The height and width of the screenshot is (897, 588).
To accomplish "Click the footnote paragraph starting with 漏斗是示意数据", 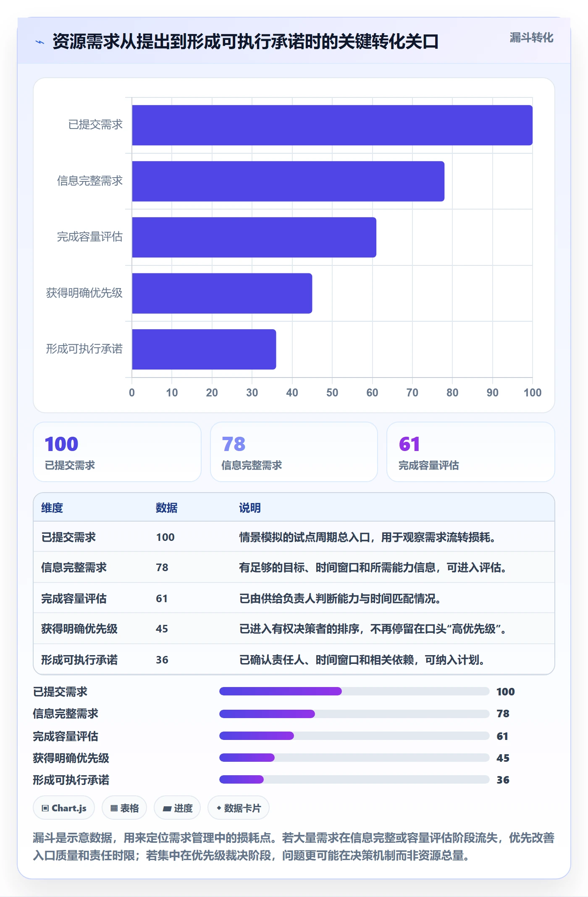I will click(294, 847).
